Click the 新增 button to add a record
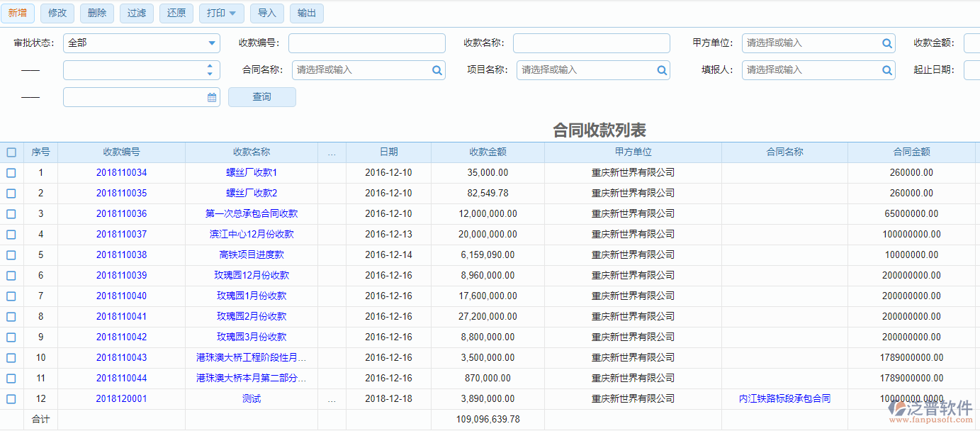 [17, 13]
